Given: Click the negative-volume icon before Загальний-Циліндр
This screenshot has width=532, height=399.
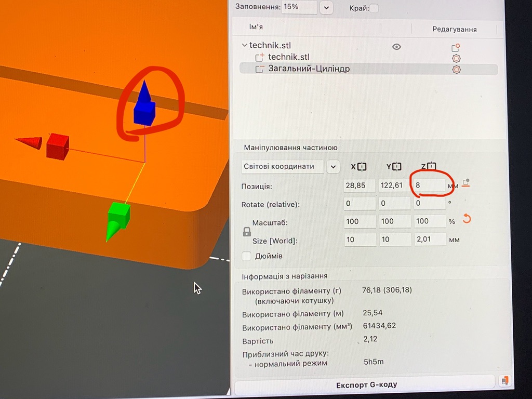Looking at the screenshot, I should 260,69.
